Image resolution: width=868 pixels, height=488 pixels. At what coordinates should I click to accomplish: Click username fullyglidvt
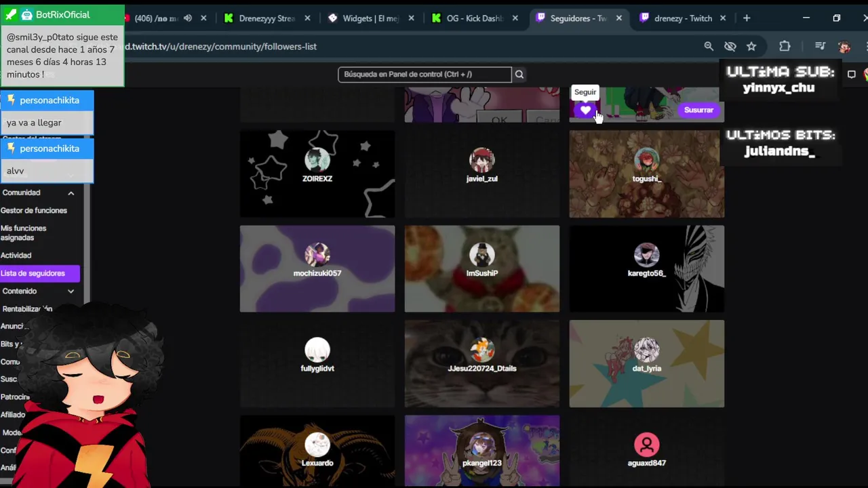pos(317,368)
